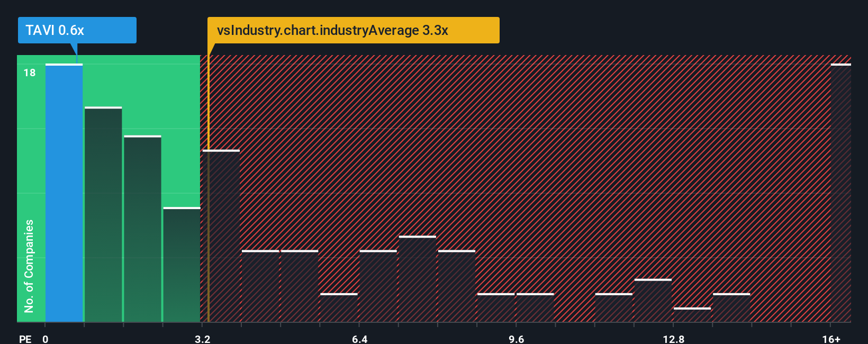
Task: Click the No. of Companies axis title
Action: (x=29, y=266)
